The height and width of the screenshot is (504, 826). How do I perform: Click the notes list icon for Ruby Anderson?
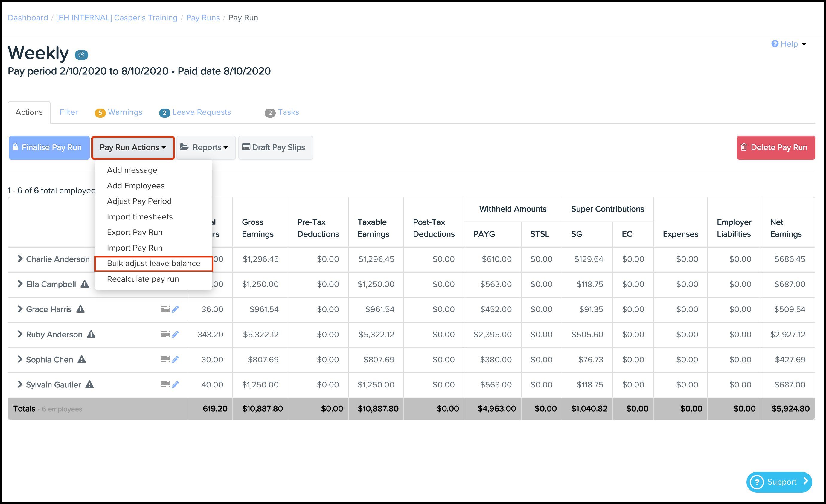coord(165,334)
